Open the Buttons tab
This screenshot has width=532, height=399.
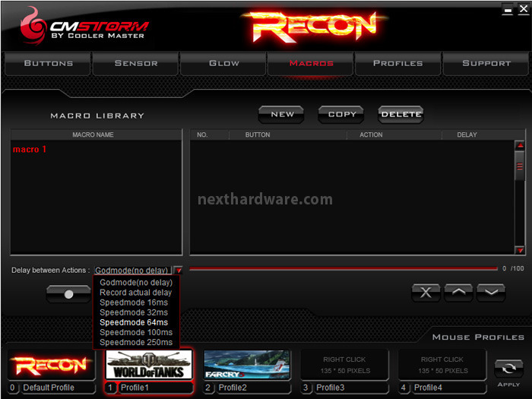(48, 63)
